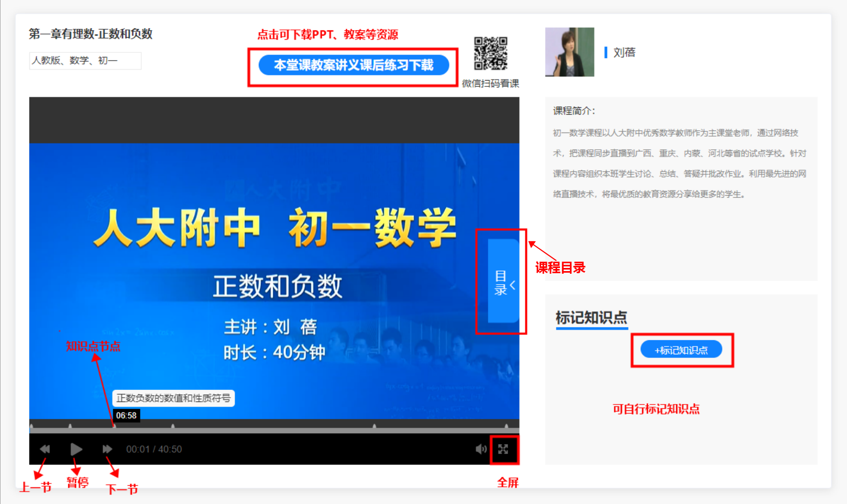Viewport: 847px width, 504px height.
Task: Click the 00:01 / 40:50 time display
Action: coord(154,449)
